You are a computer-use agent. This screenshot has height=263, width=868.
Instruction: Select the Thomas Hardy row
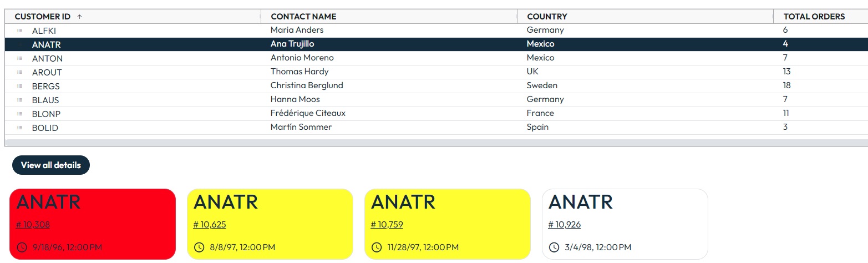[x=300, y=72]
